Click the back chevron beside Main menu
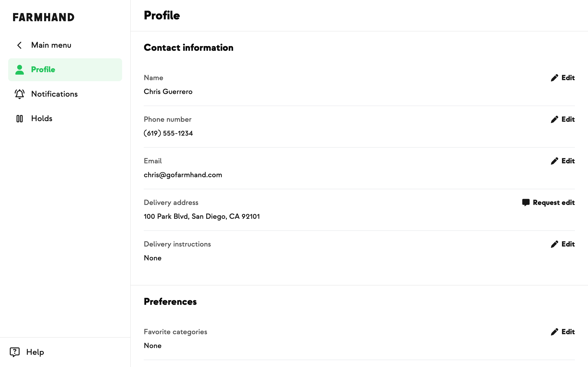Viewport: 588px width, 367px height. (19, 45)
